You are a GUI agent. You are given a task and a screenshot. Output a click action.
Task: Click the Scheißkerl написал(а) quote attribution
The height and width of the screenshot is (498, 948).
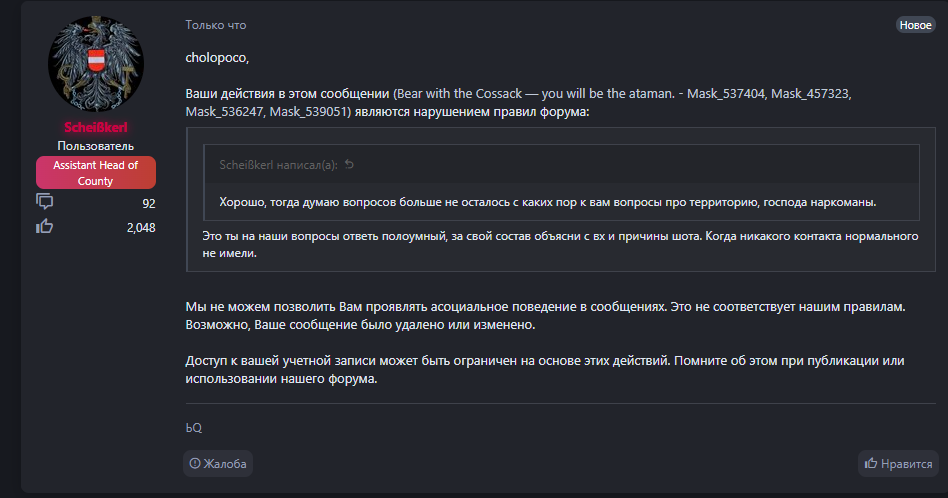point(278,165)
